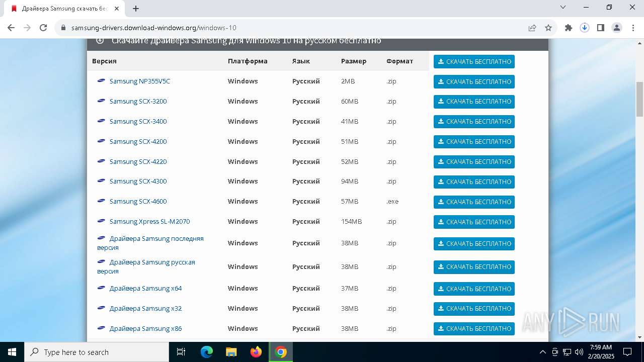Open the Chrome three-dot menu
The width and height of the screenshot is (644, 362).
pyautogui.click(x=632, y=28)
